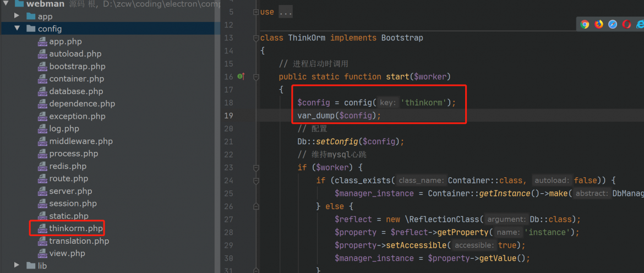Image resolution: width=644 pixels, height=273 pixels.
Task: Open bootstrap.php in project tree
Action: click(77, 67)
